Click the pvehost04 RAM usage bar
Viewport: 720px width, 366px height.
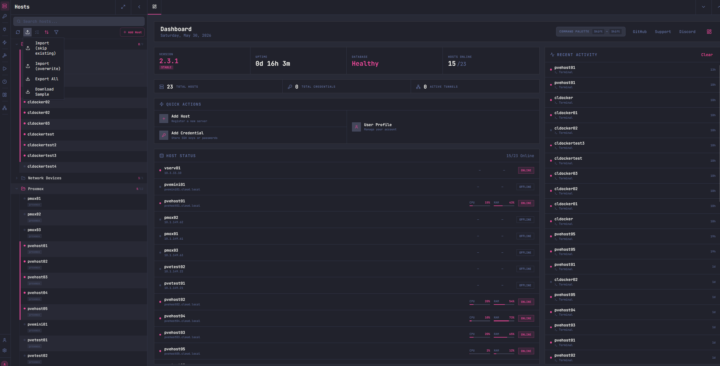pyautogui.click(x=504, y=321)
